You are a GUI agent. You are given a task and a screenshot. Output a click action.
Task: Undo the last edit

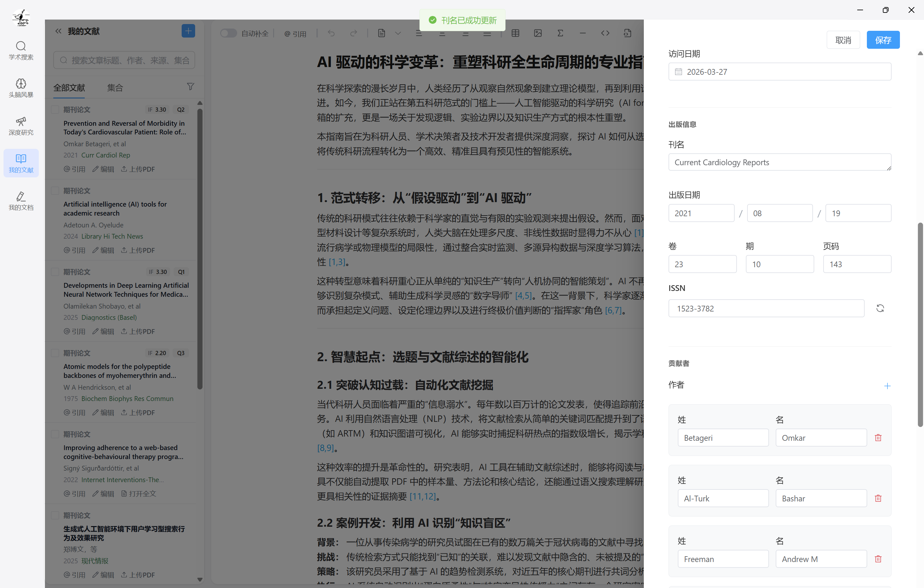(x=331, y=33)
